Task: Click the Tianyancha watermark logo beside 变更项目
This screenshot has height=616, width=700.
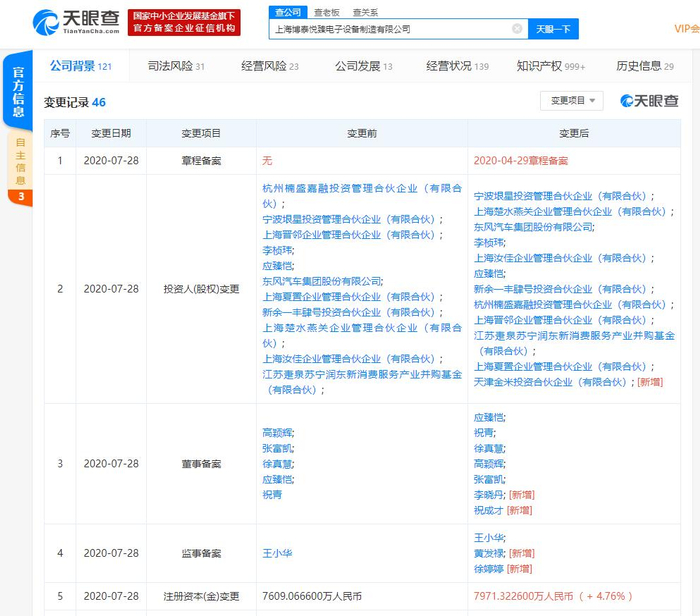Action: pyautogui.click(x=649, y=101)
